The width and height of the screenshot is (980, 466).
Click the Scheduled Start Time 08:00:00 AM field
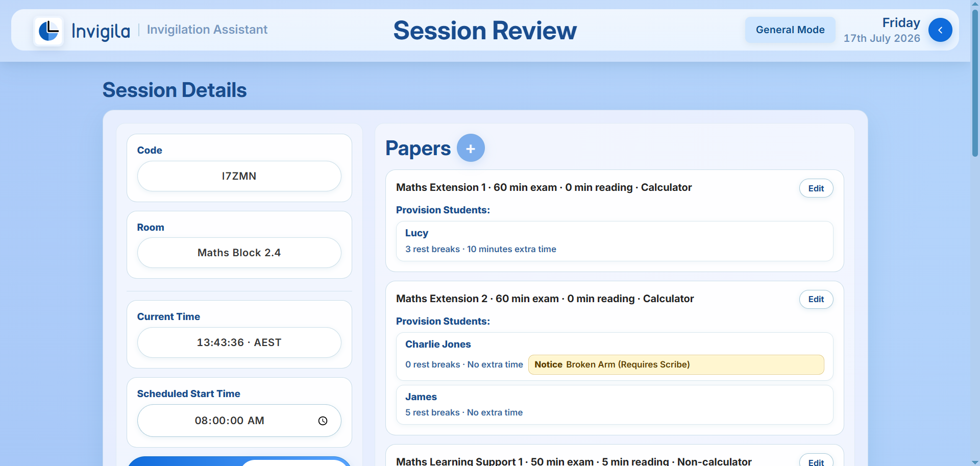[239, 421]
